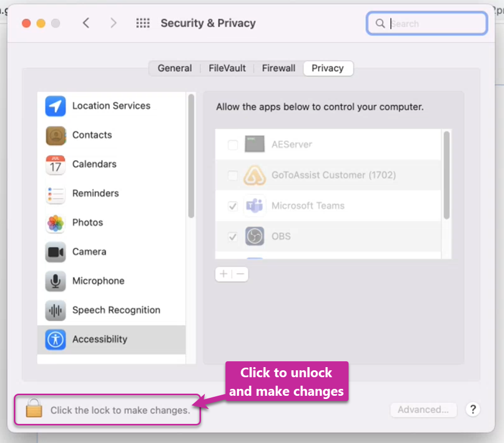The height and width of the screenshot is (443, 504).
Task: Choose the Photos flower icon
Action: coord(55,223)
